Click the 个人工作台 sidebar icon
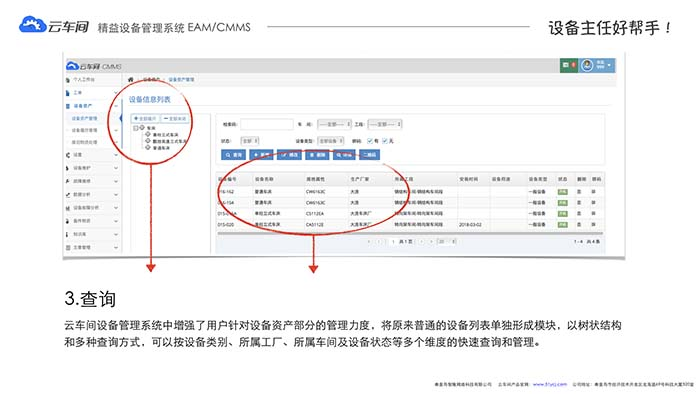Image resolution: width=700 pixels, height=394 pixels. [68, 80]
